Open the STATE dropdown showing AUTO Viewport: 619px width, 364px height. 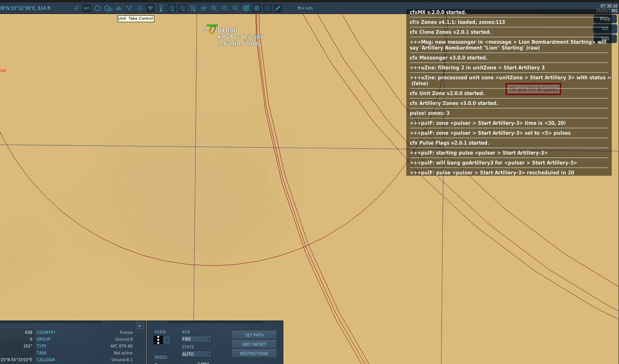click(x=196, y=354)
